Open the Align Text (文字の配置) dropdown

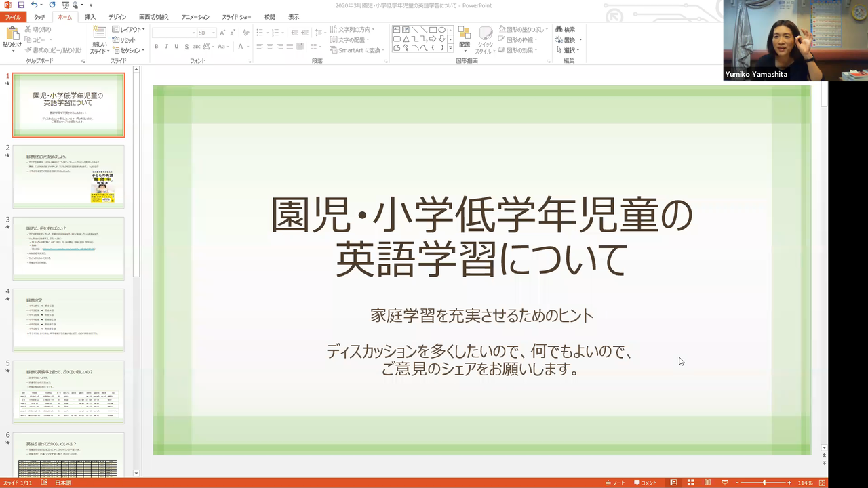pyautogui.click(x=351, y=40)
